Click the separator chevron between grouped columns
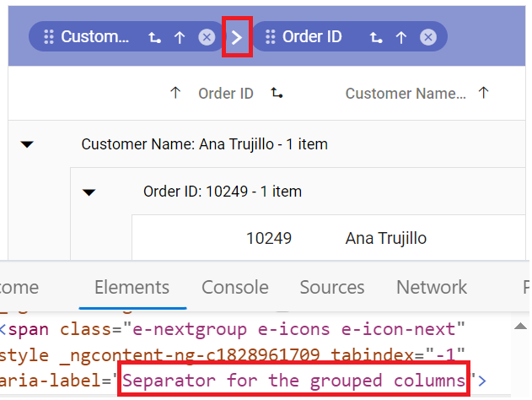The height and width of the screenshot is (400, 532). coord(236,37)
